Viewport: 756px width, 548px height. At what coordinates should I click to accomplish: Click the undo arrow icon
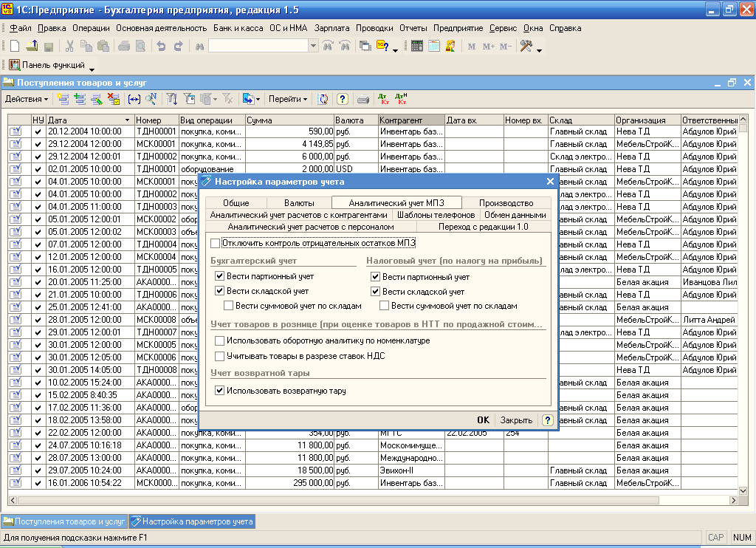(x=161, y=47)
